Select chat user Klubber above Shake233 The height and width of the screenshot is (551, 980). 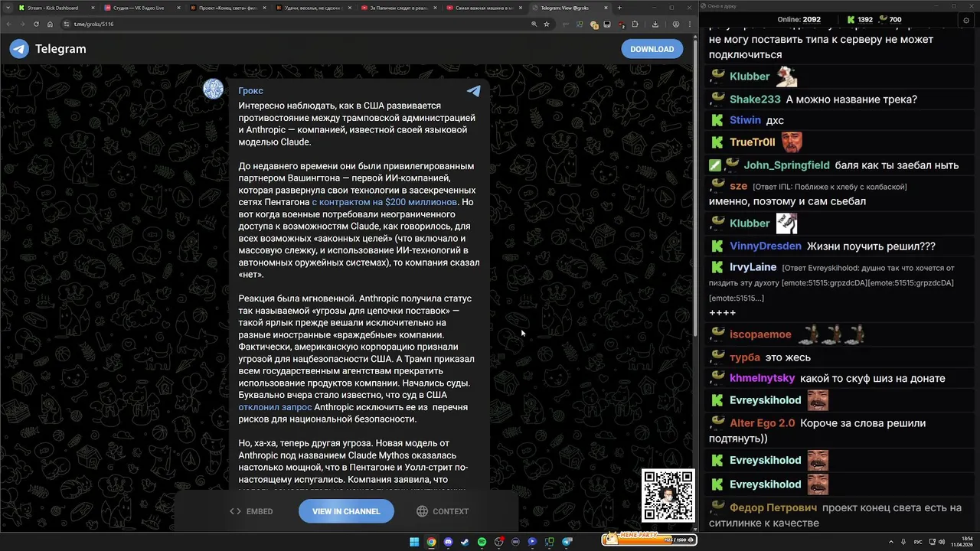(x=750, y=77)
